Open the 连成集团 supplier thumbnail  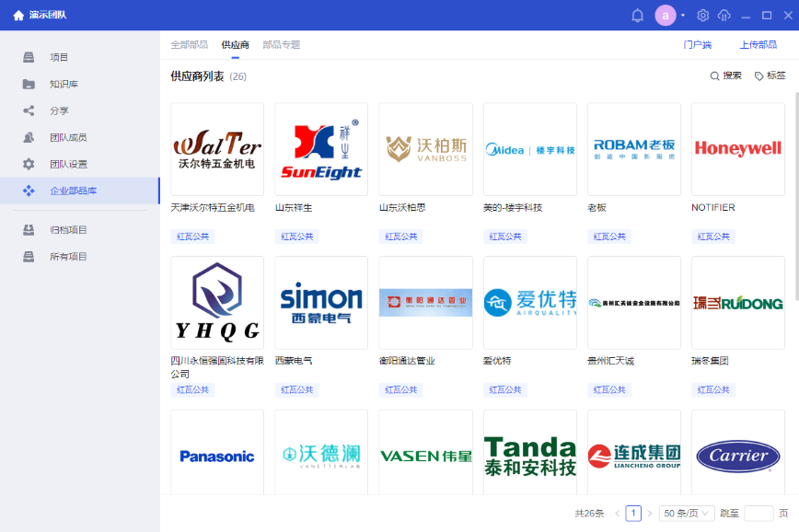tap(634, 453)
